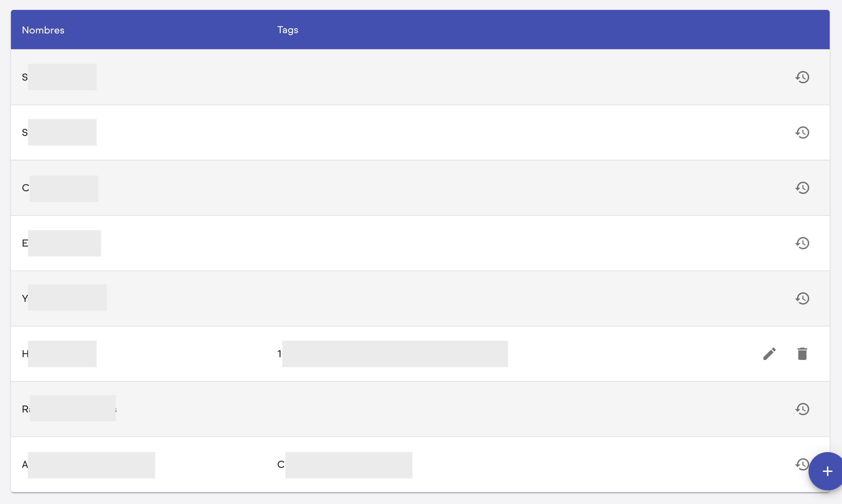This screenshot has height=504, width=842.
Task: Delete the H row with trash icon
Action: point(802,354)
